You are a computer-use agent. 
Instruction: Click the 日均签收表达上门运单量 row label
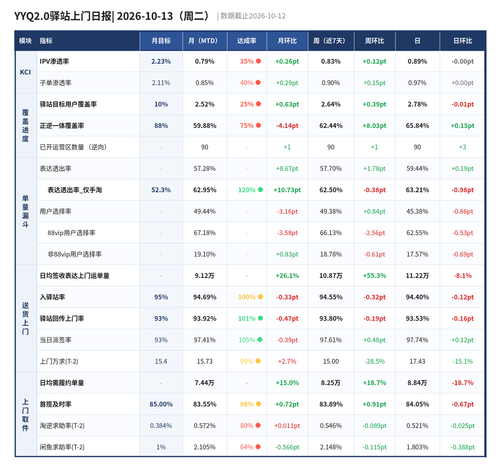point(75,276)
